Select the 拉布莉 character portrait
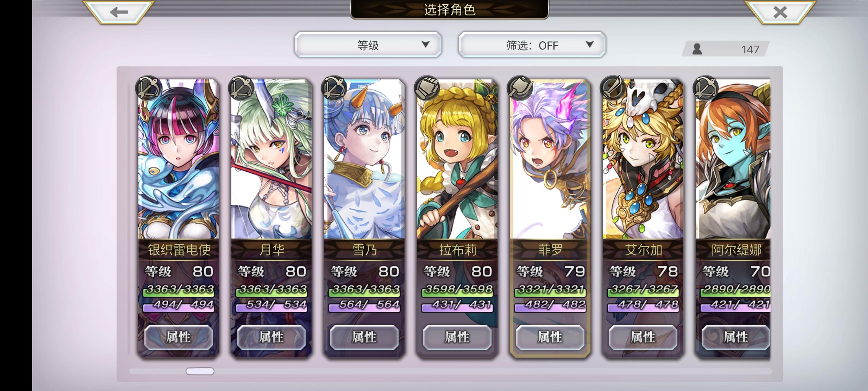The image size is (868, 391). [x=457, y=159]
